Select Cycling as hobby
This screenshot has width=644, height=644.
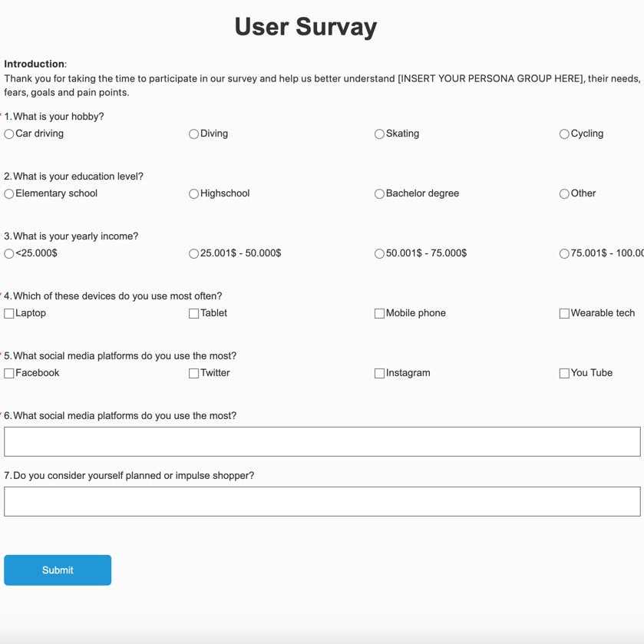(564, 134)
